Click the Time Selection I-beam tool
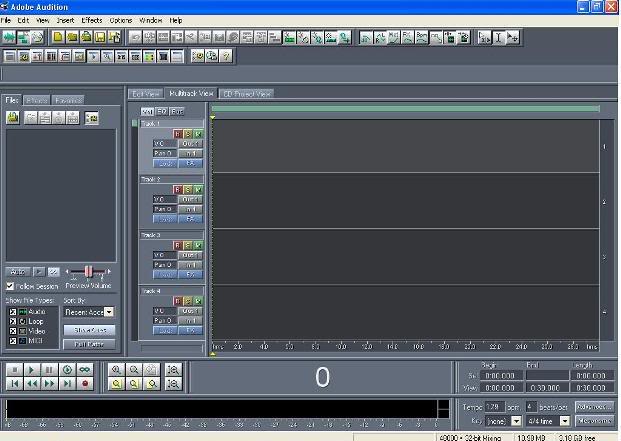This screenshot has width=621, height=441. coord(499,37)
